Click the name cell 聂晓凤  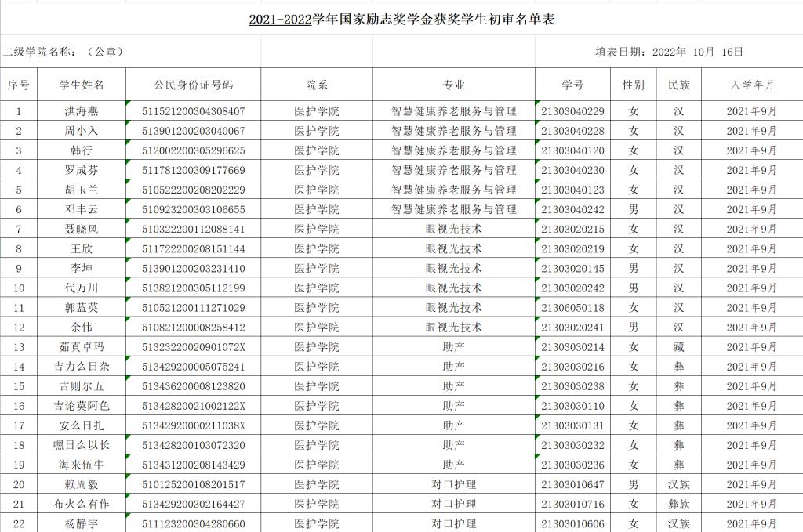point(82,229)
